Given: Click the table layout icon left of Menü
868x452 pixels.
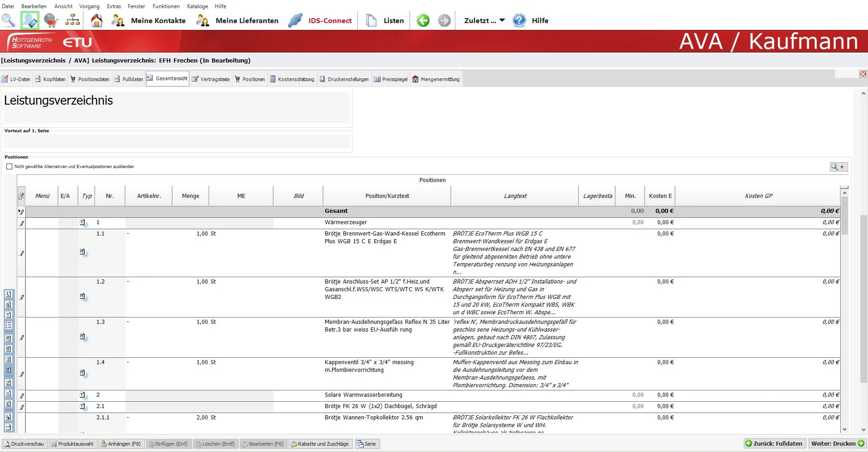Looking at the screenshot, I should pos(21,196).
